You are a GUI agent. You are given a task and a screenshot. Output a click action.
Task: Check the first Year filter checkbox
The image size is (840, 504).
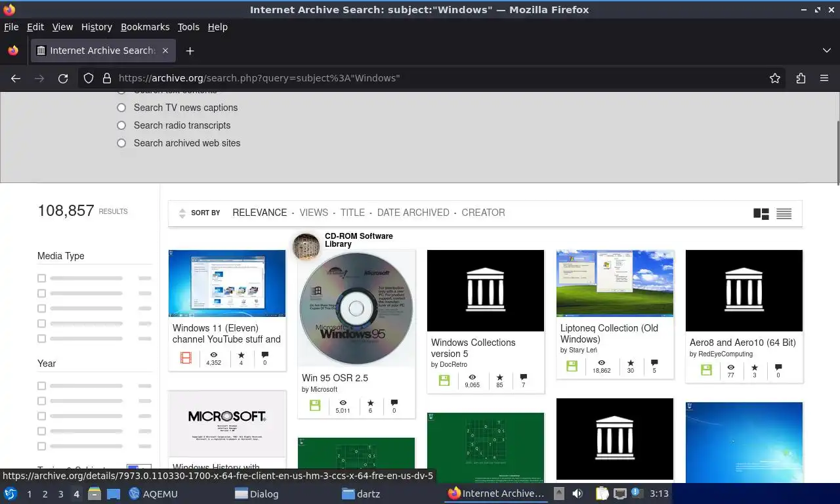click(42, 386)
